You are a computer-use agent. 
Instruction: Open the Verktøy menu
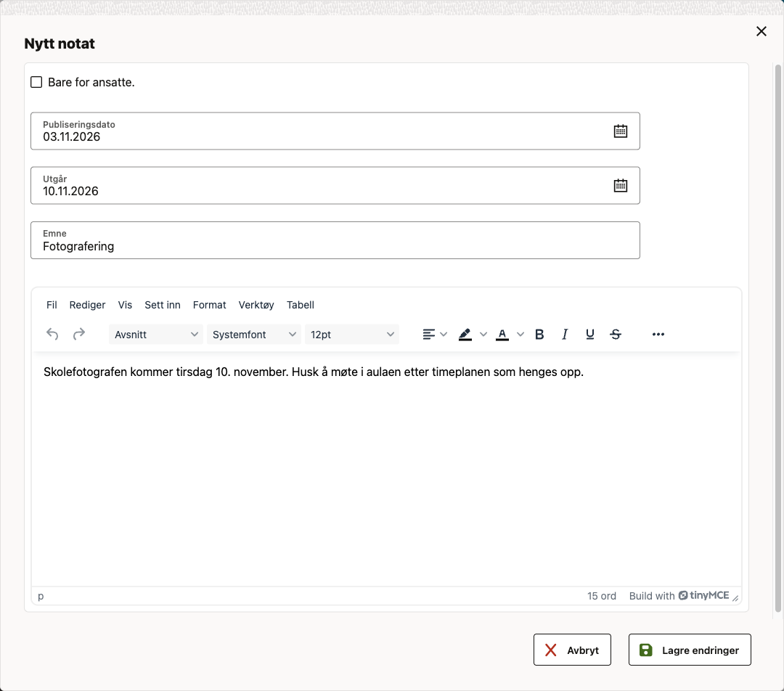point(256,305)
